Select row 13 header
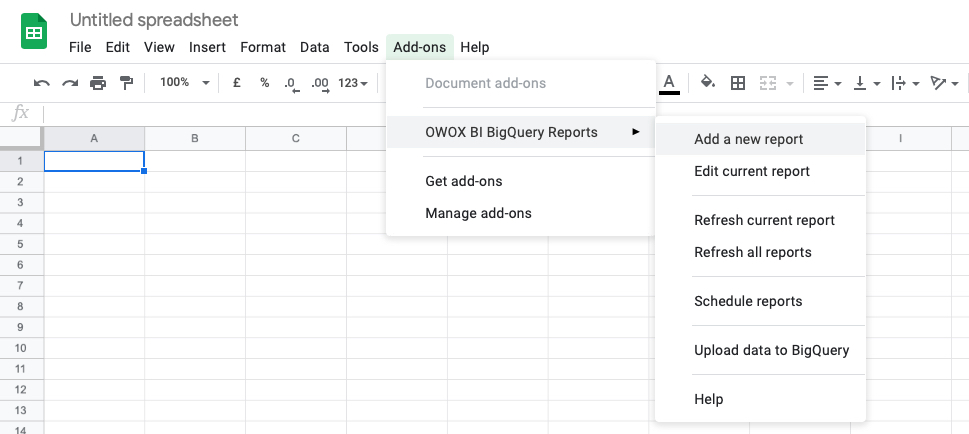This screenshot has width=969, height=434. [21, 410]
